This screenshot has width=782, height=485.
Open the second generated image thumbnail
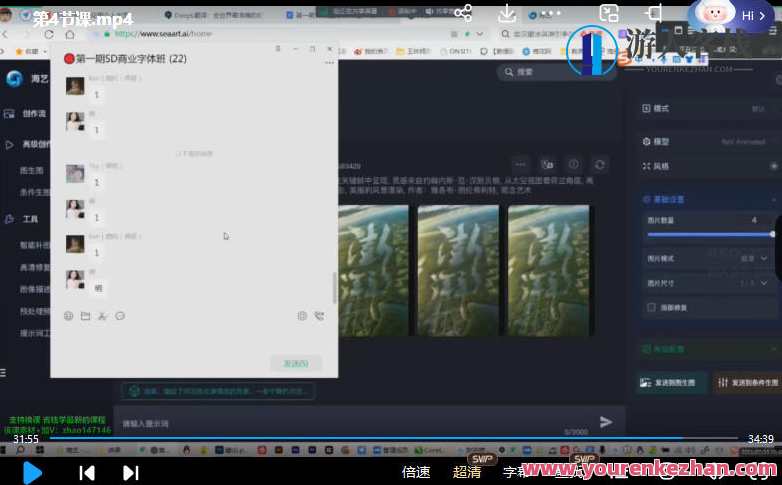tap(458, 270)
